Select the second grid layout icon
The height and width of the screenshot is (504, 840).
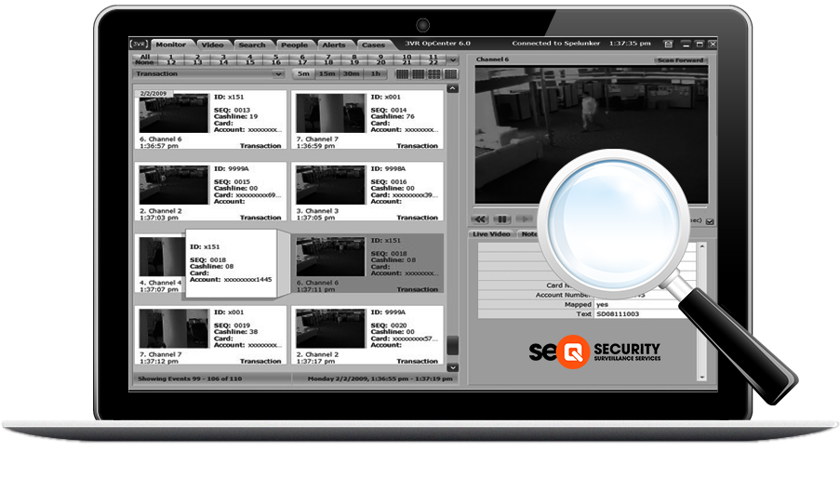pos(419,73)
